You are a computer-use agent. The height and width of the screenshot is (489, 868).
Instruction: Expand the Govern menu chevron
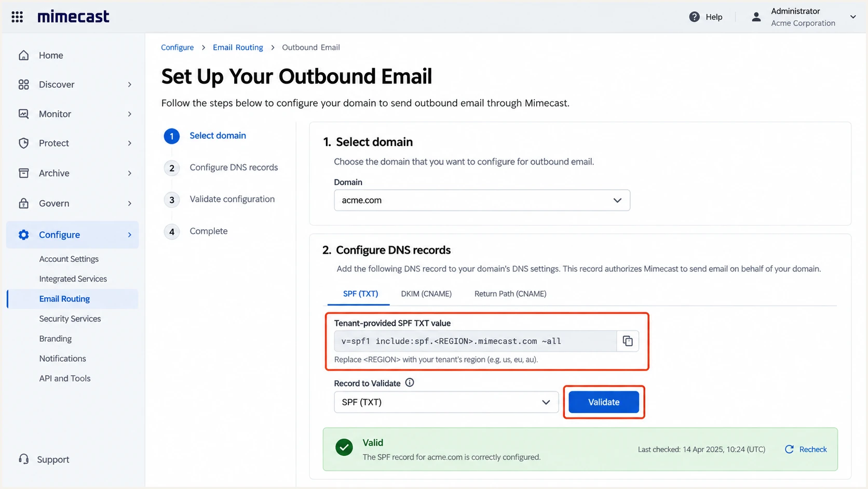(129, 203)
